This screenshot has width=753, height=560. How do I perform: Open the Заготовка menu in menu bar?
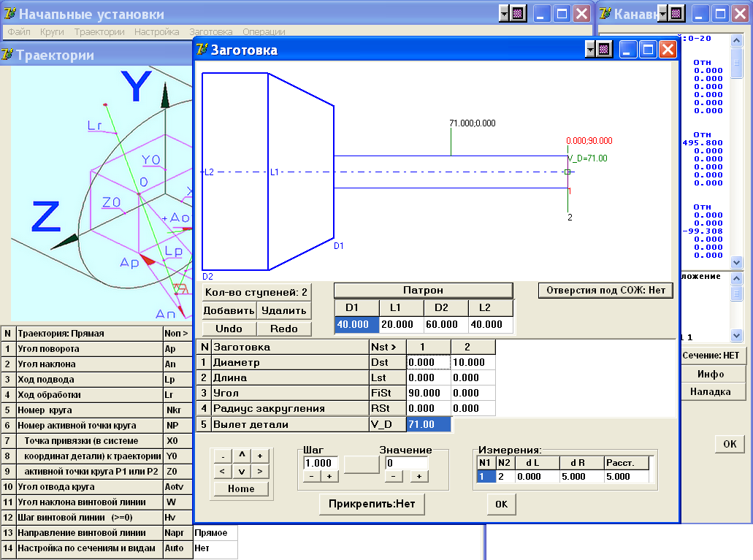[211, 32]
